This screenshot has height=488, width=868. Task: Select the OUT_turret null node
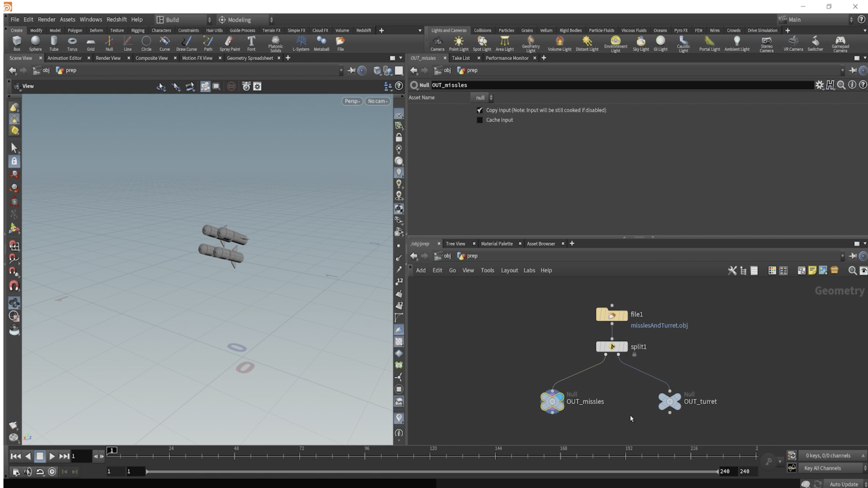pos(670,401)
